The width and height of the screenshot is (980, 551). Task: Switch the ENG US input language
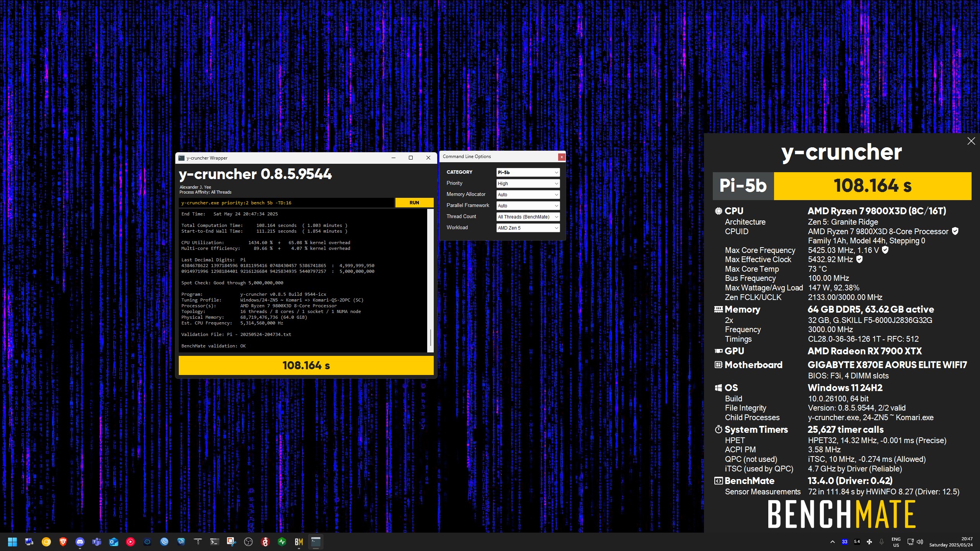pos(896,542)
